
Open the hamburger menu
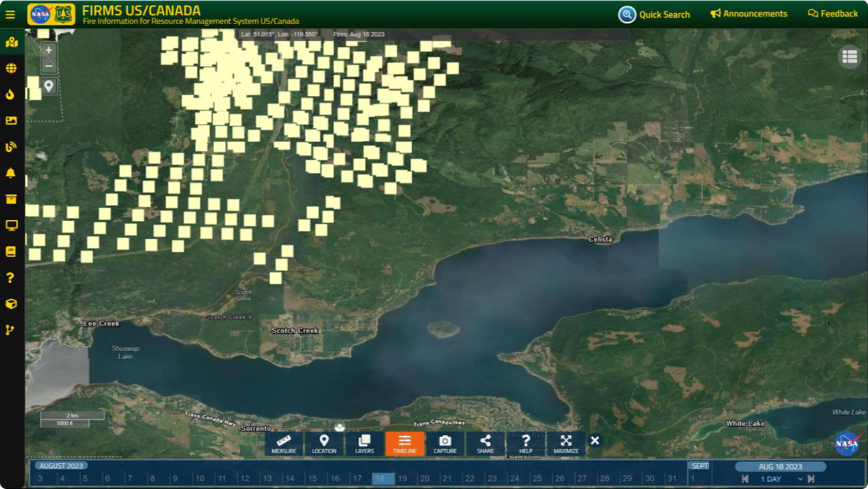(x=10, y=14)
